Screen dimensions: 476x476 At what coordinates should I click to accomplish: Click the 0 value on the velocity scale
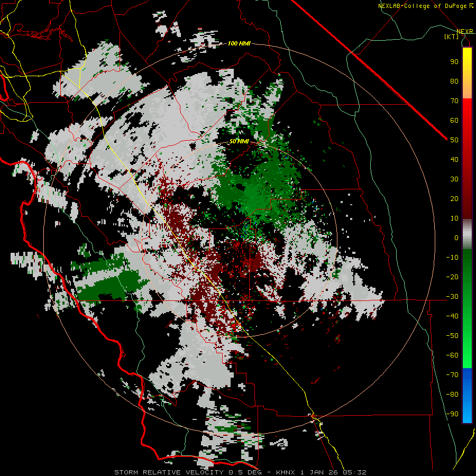pos(456,237)
